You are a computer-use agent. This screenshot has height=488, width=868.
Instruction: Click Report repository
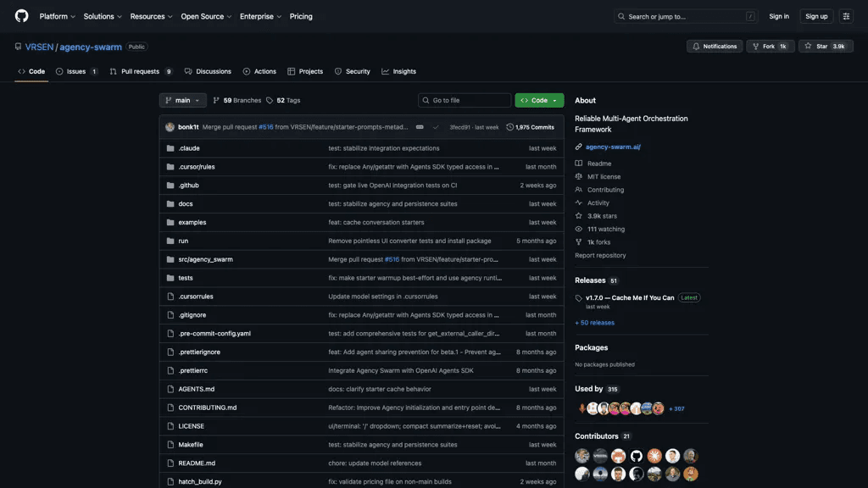click(600, 256)
